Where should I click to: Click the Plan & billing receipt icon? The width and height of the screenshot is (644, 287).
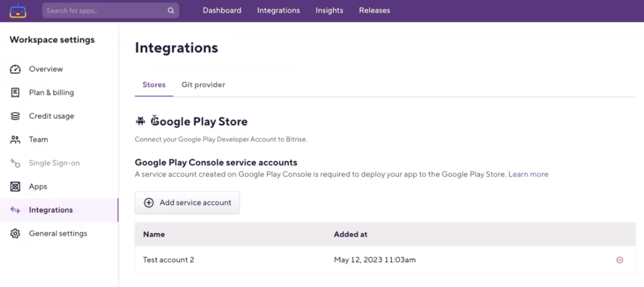[x=15, y=92]
